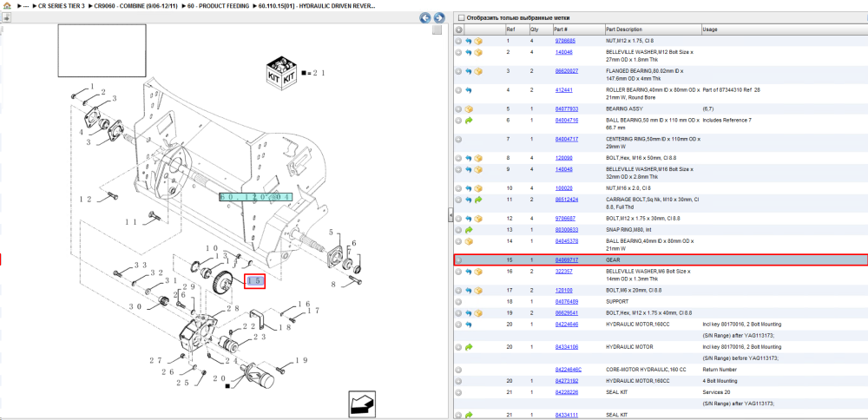Click '4 Bolt Mounting' usage text
The image size is (868, 420).
[720, 381]
